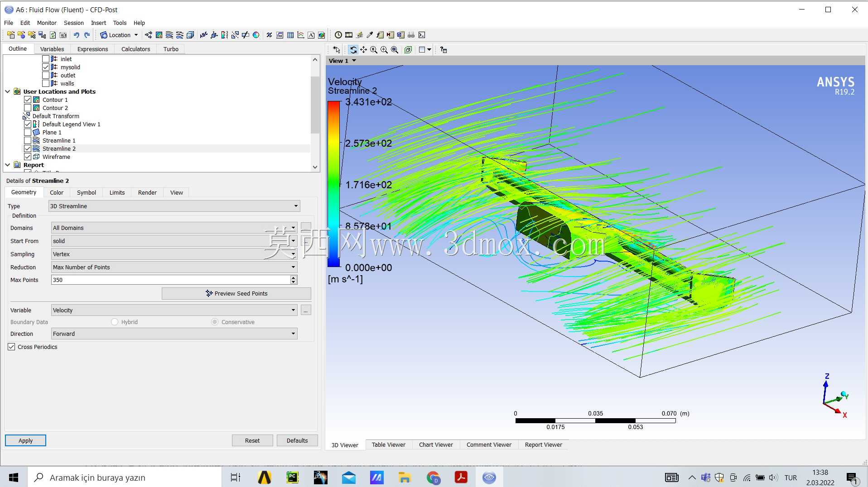This screenshot has width=868, height=487.
Task: Switch to the Expressions tab
Action: point(92,49)
